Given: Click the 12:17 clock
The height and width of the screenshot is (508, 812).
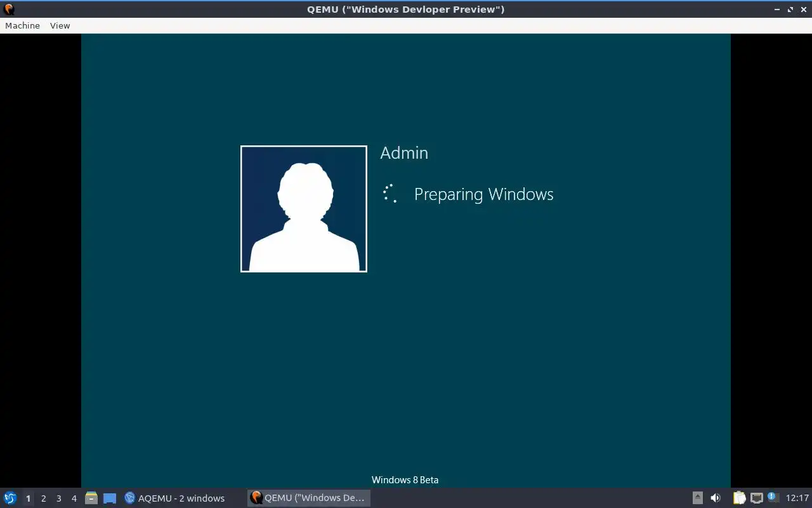Looking at the screenshot, I should pos(797,498).
